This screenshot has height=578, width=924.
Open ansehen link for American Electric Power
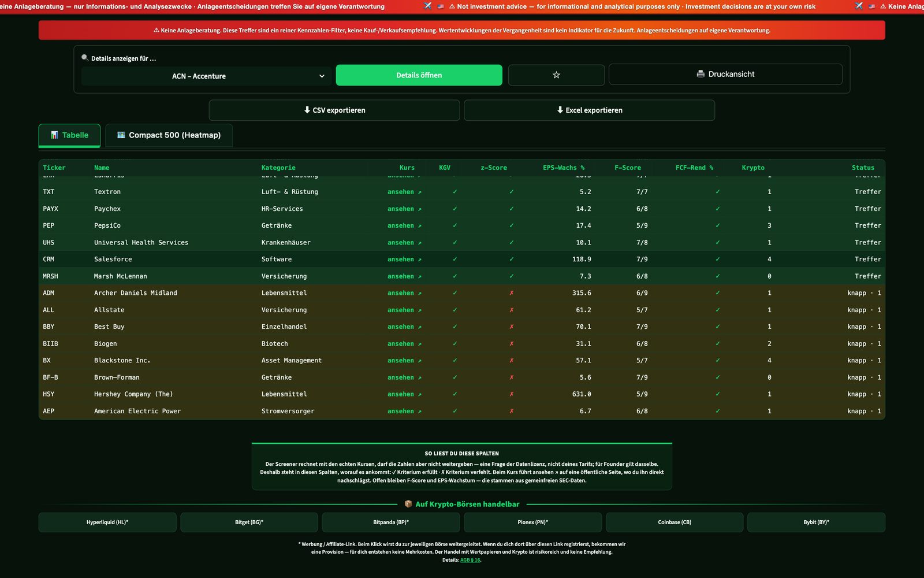point(404,411)
